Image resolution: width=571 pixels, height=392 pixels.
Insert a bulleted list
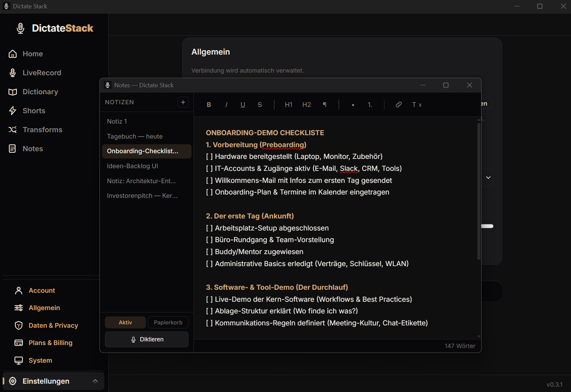[x=353, y=105]
